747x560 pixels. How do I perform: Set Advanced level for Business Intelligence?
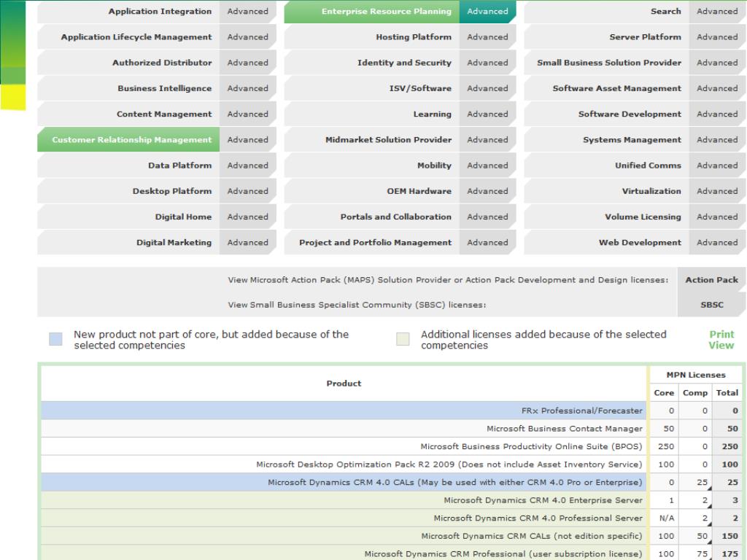248,88
